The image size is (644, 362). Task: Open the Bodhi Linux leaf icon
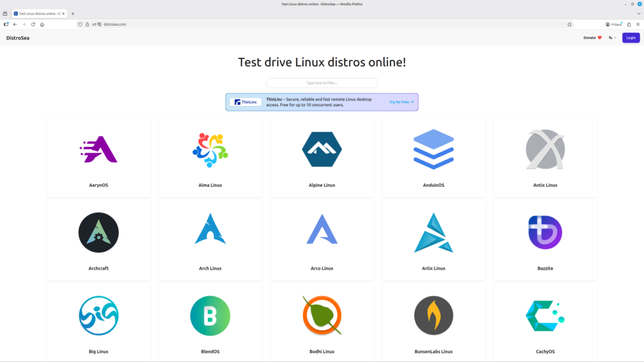pos(322,315)
